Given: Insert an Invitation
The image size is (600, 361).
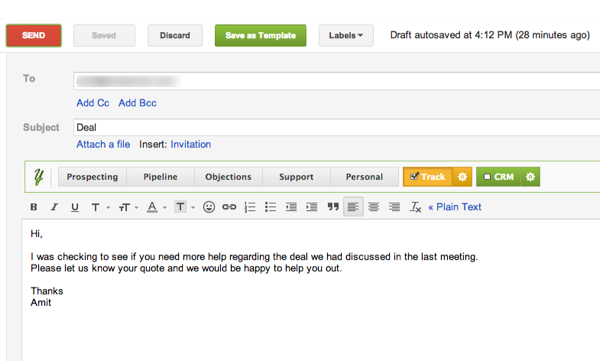Looking at the screenshot, I should (191, 144).
